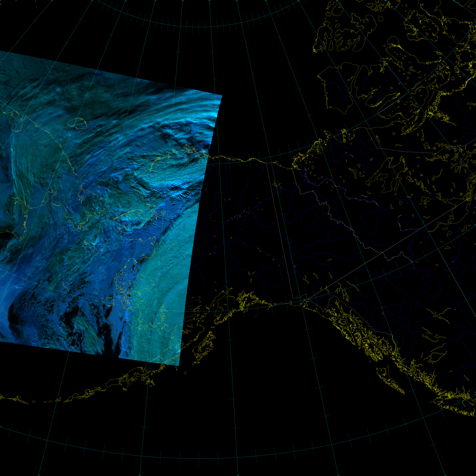Screen dimensions: 476x476
Task: Click the 90W longitude label on the top edge
Action: coord(454,1)
